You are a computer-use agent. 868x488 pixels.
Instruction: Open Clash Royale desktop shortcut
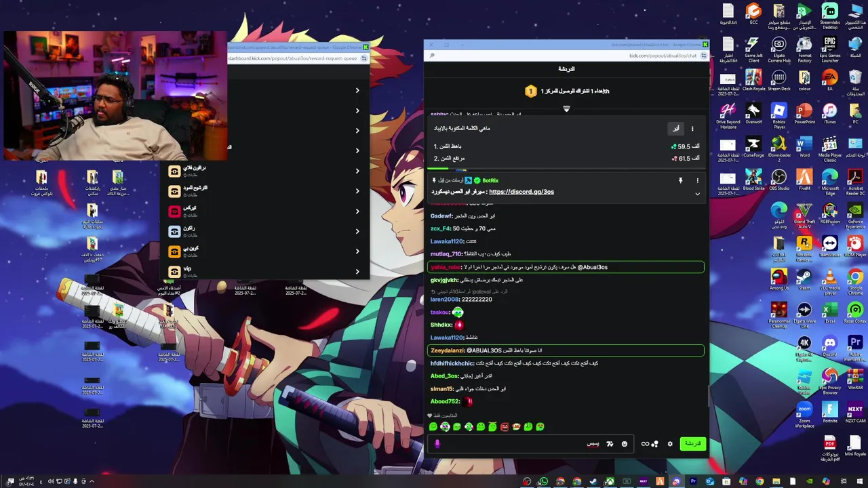pyautogui.click(x=753, y=80)
